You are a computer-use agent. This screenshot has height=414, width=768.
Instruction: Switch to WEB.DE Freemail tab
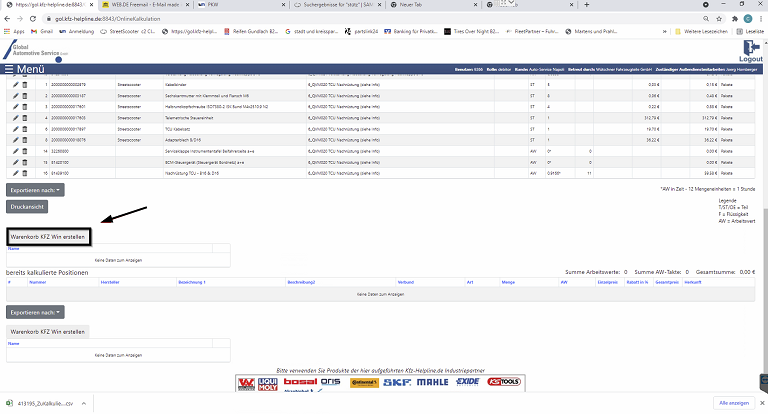146,5
